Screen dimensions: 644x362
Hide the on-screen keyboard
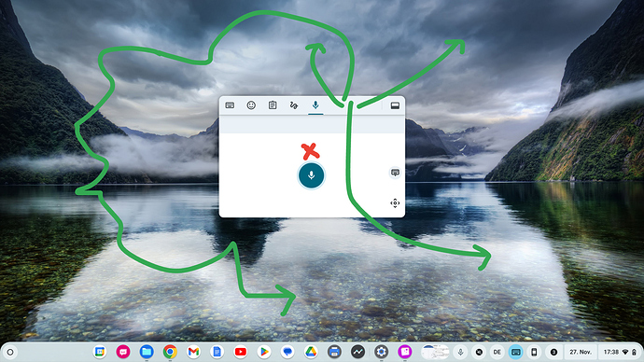395,173
